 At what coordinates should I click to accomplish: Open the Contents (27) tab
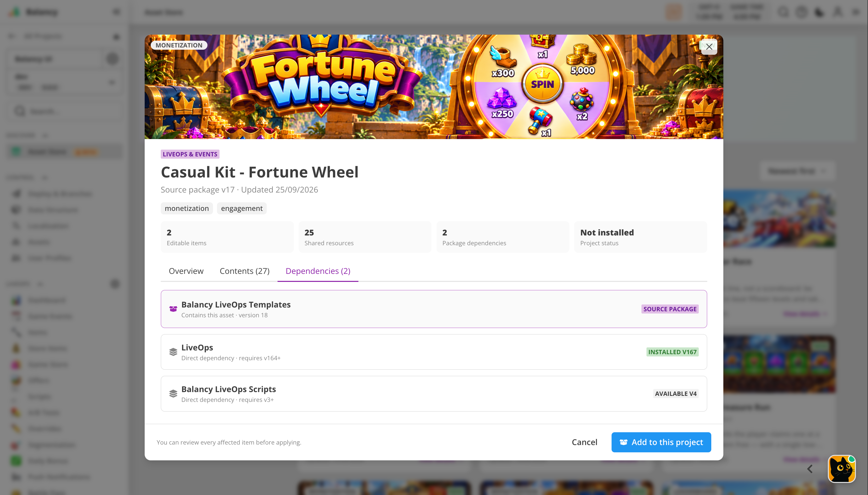[245, 271]
